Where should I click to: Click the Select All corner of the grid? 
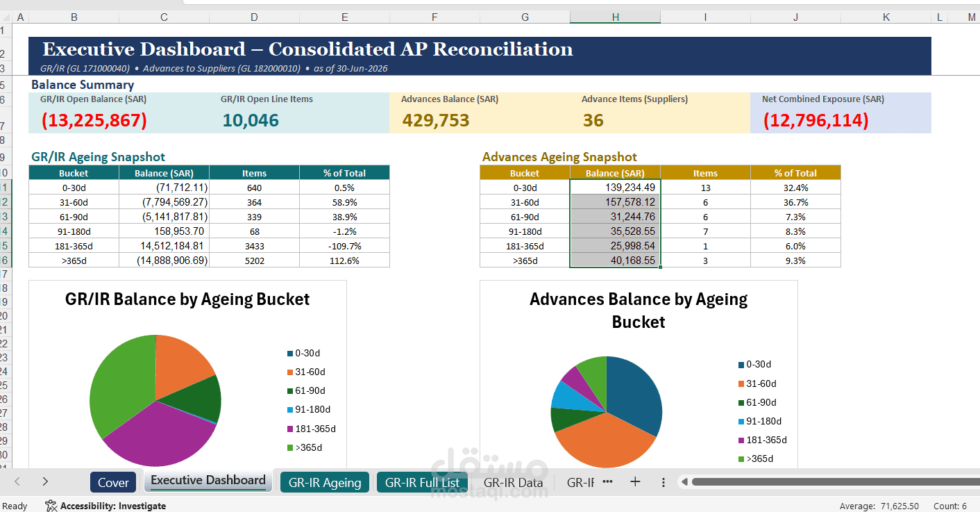[6, 17]
